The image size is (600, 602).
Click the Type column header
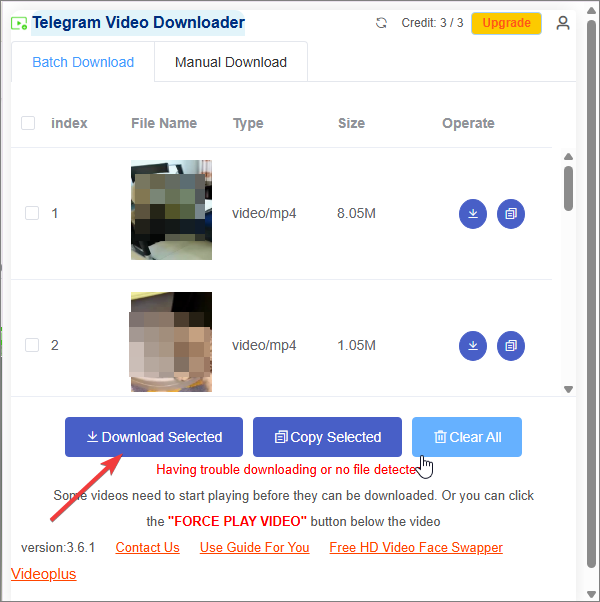248,123
